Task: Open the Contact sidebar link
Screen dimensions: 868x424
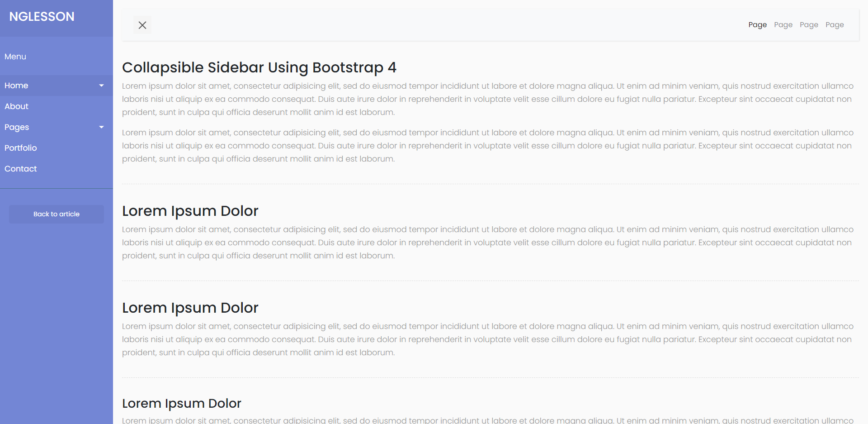Action: 57,169
